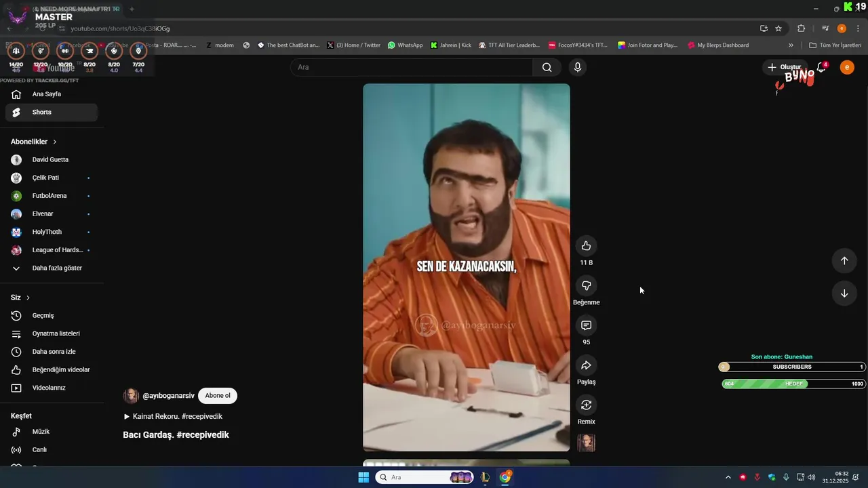Select Shorts in the sidebar
Viewport: 868px width, 488px height.
click(52, 113)
